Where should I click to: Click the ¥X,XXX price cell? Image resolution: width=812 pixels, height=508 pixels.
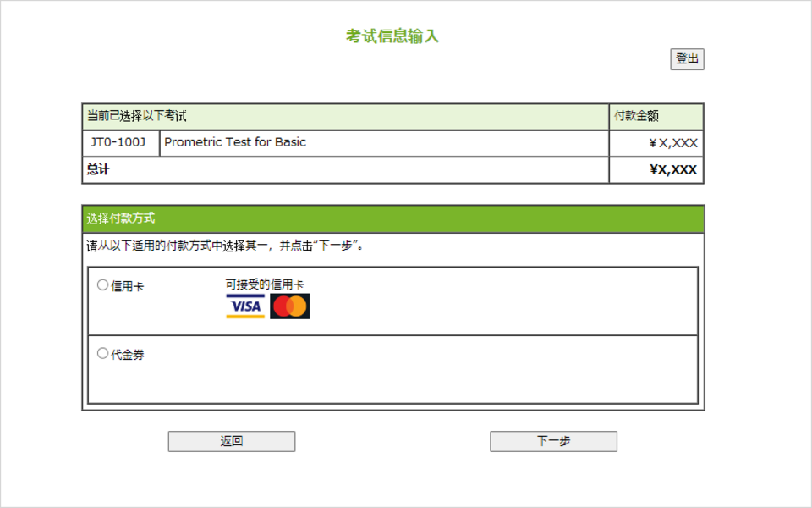[x=672, y=143]
